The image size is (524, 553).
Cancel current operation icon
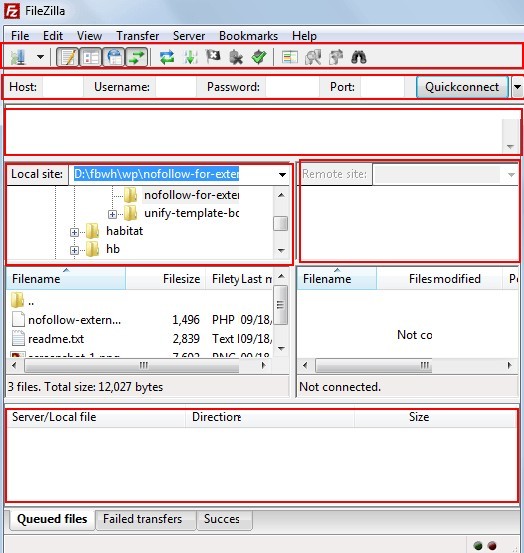pos(213,57)
